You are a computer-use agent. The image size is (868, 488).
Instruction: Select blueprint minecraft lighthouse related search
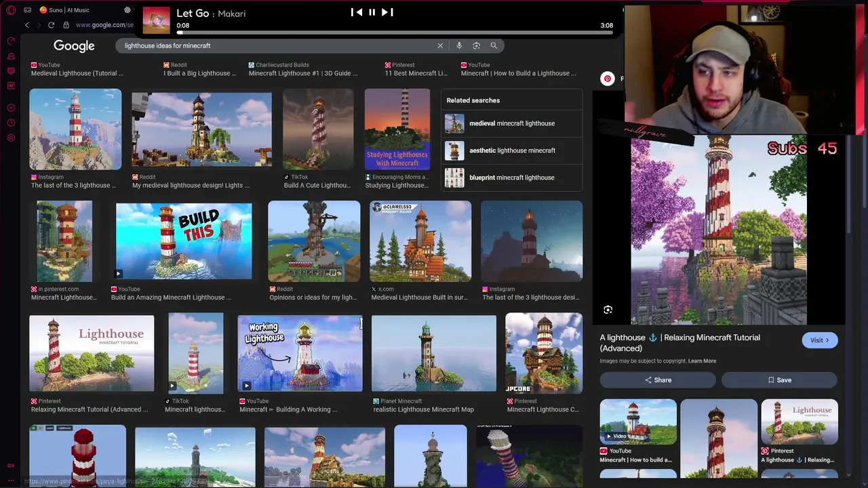pos(511,178)
